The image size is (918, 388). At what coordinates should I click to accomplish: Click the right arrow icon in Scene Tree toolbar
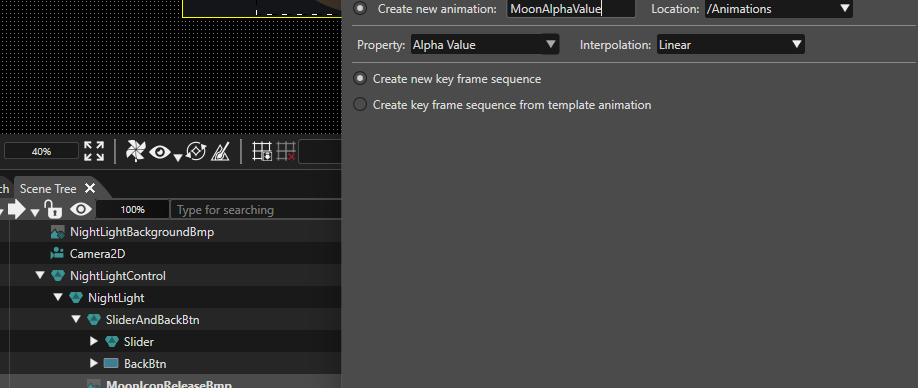tap(17, 210)
